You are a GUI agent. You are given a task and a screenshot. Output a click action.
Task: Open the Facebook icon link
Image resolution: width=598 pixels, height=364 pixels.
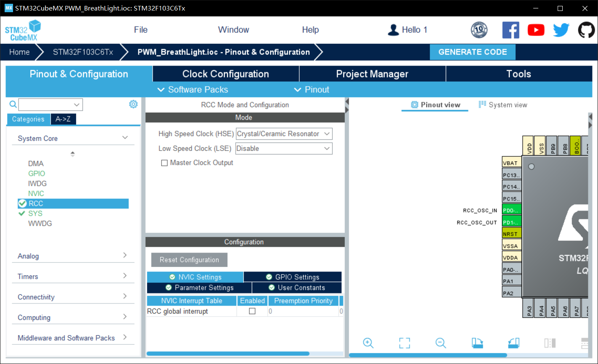click(511, 30)
